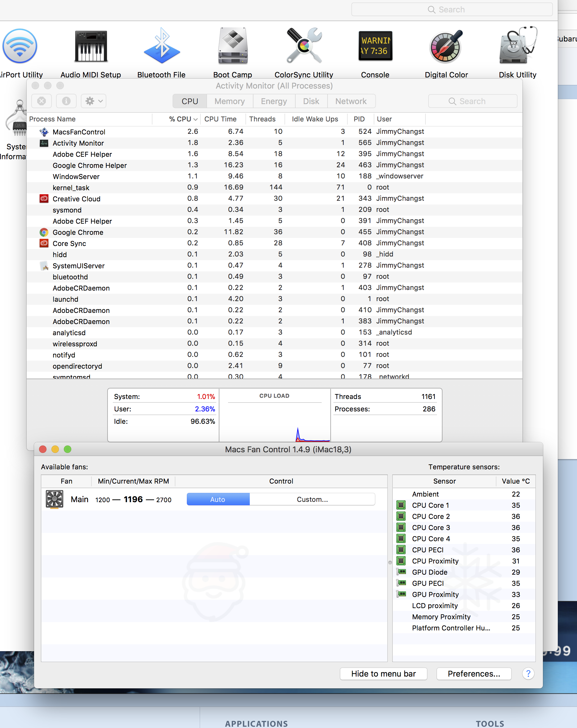Click the CPU Core 1 sensor chip icon
The height and width of the screenshot is (728, 577).
401,505
